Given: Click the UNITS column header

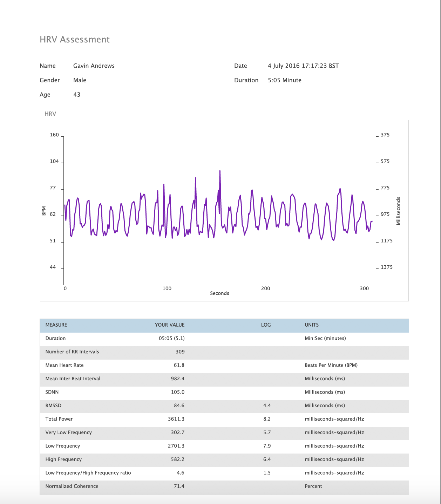Looking at the screenshot, I should tap(312, 325).
